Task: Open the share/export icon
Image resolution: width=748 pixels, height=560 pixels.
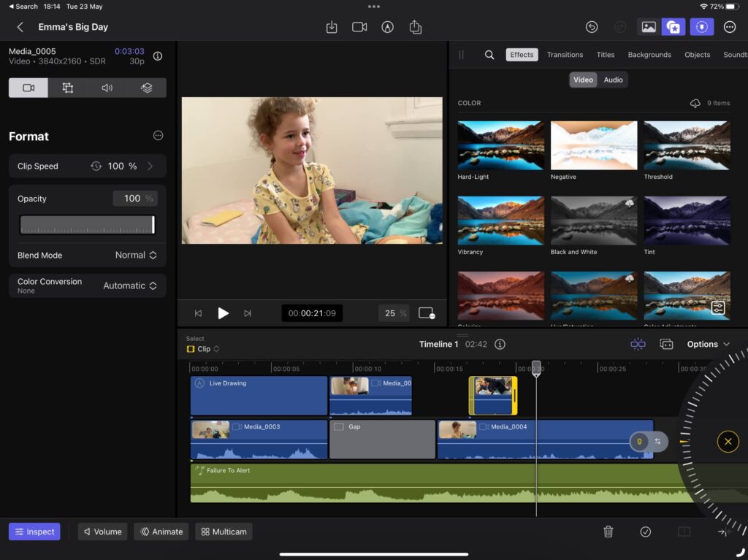Action: (416, 27)
